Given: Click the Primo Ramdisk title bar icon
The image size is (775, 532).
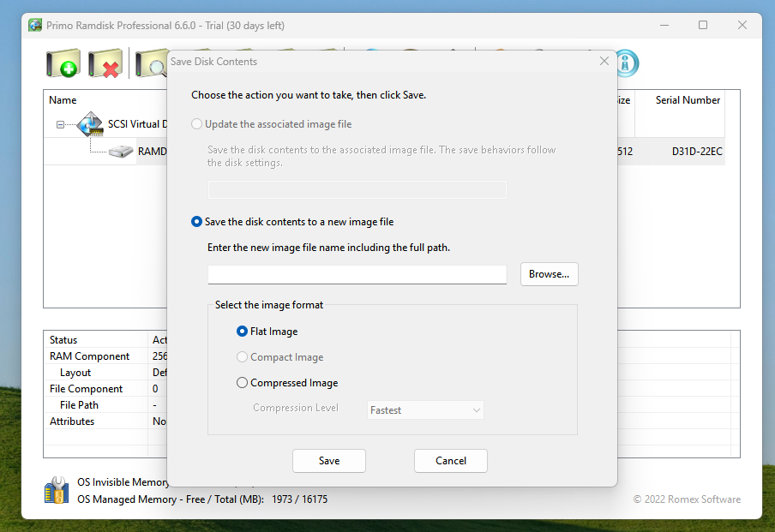Looking at the screenshot, I should tap(35, 26).
